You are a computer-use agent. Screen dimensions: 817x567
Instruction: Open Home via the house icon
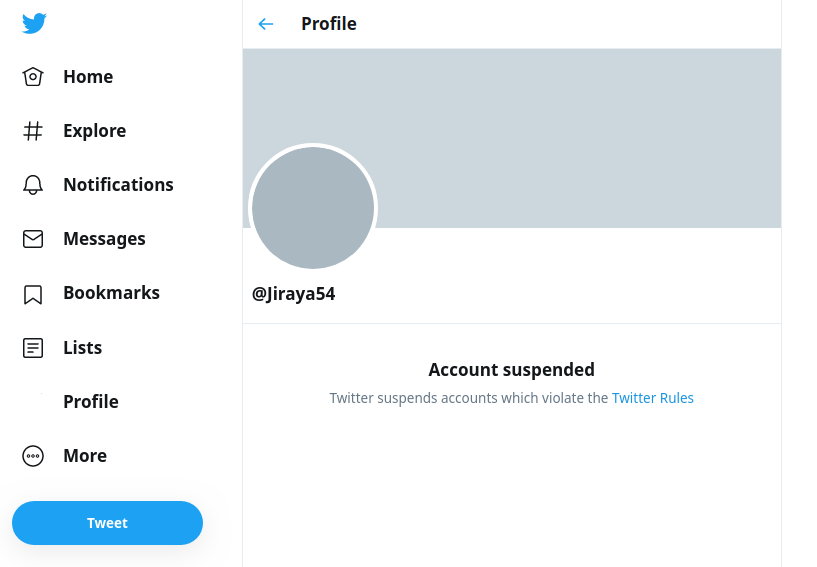(x=33, y=77)
